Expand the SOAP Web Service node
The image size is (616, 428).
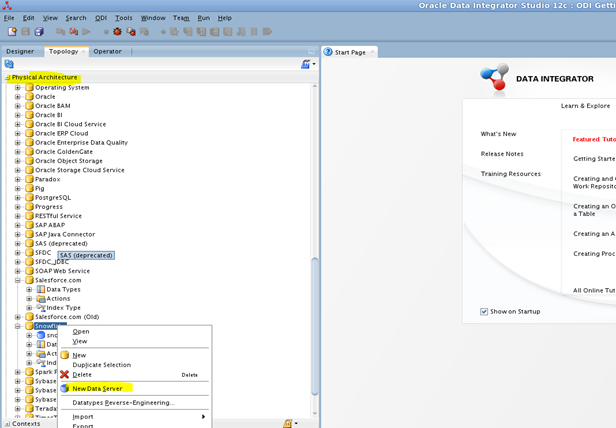(x=18, y=271)
